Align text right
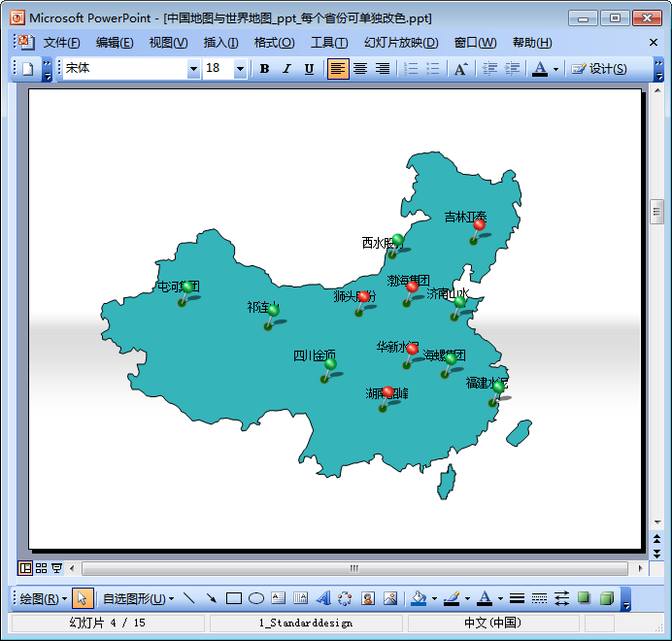This screenshot has width=672, height=641. [x=383, y=69]
